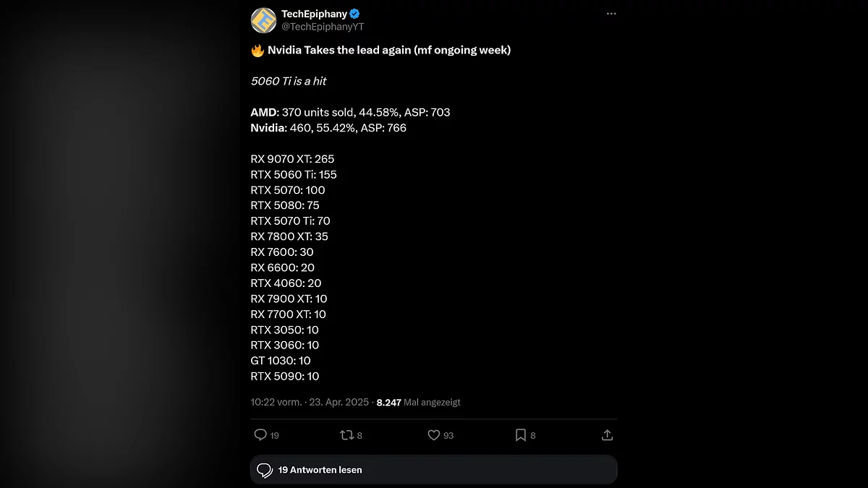Click the like count 93
The width and height of the screenshot is (868, 488).
pos(448,435)
